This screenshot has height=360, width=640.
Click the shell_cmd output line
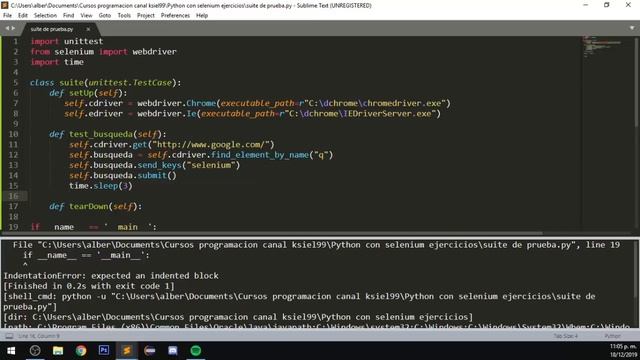pyautogui.click(x=299, y=301)
